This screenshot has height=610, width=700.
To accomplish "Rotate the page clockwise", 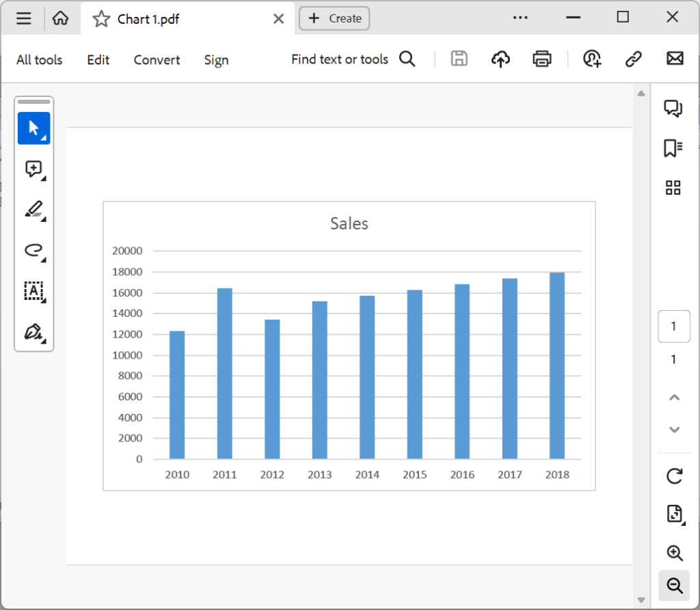I will tap(674, 477).
